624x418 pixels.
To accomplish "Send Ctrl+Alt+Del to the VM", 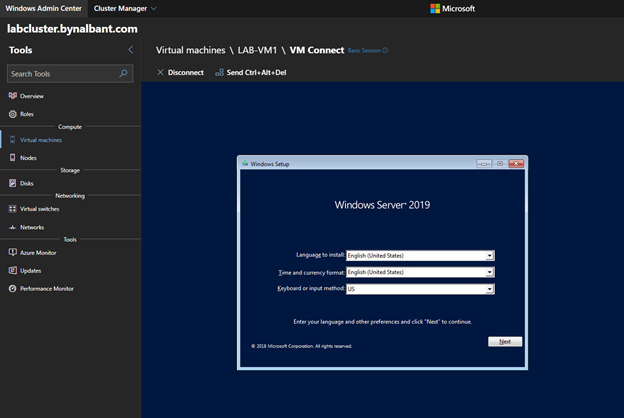I will pyautogui.click(x=251, y=72).
